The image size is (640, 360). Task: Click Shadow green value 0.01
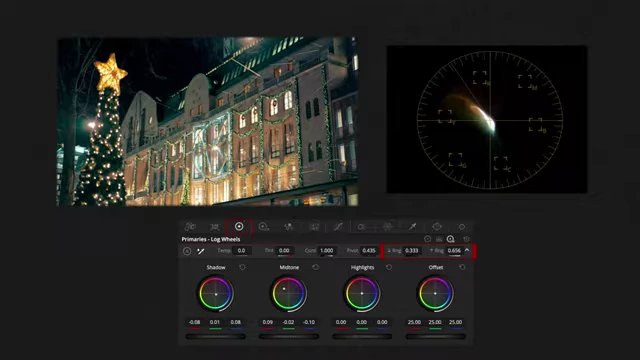click(x=215, y=322)
